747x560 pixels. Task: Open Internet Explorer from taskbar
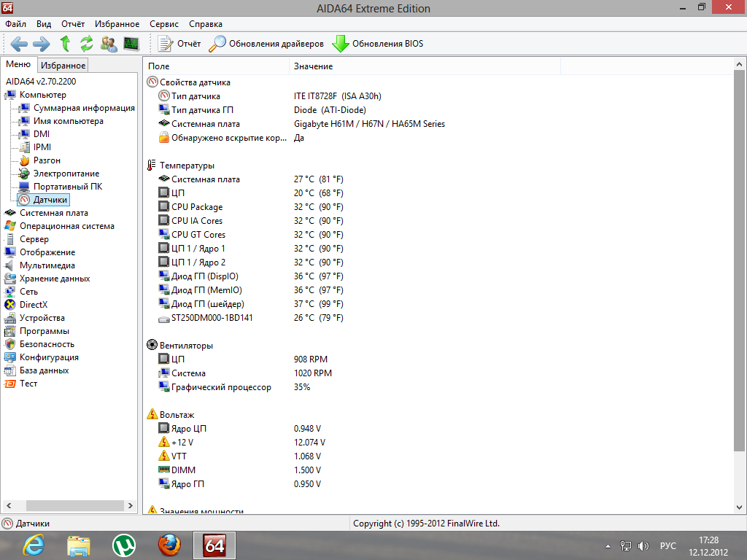[34, 545]
